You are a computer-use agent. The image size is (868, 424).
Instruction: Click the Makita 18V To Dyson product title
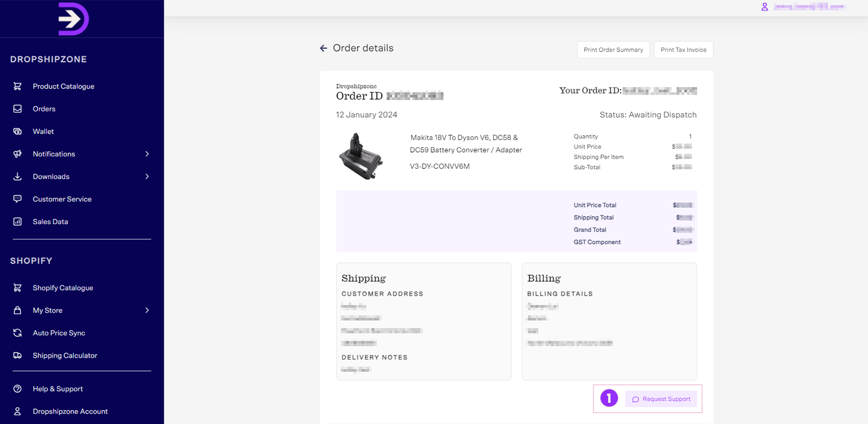click(x=466, y=144)
